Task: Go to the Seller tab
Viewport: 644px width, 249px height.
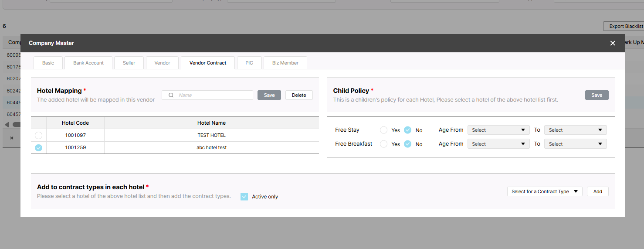Action: pyautogui.click(x=129, y=63)
